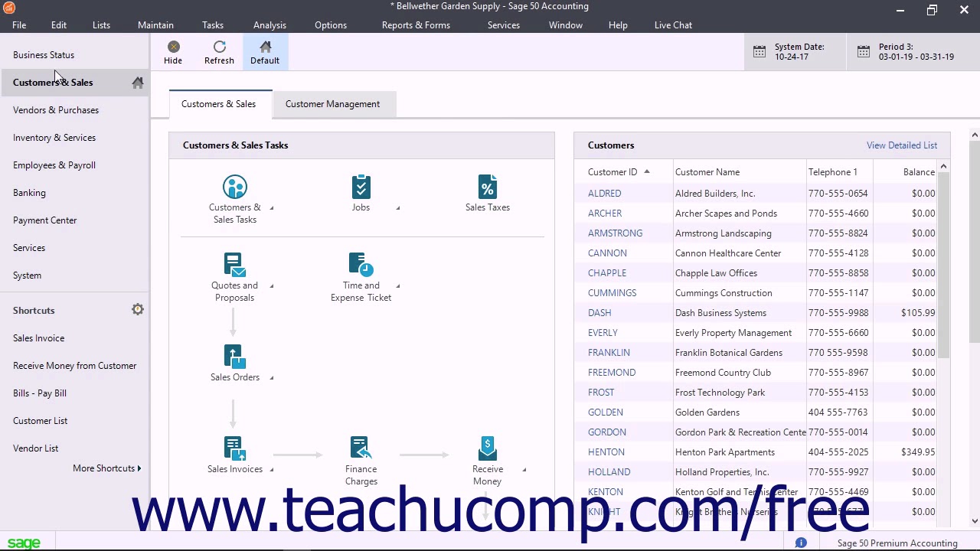Open the Sales Taxes percent icon
Image resolution: width=980 pixels, height=551 pixels.
pyautogui.click(x=488, y=187)
